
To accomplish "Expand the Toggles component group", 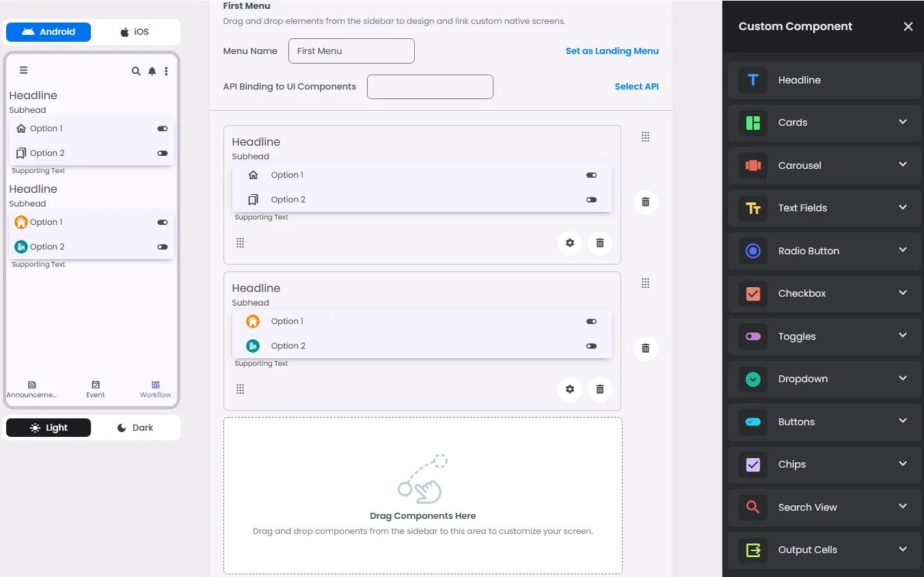I will click(824, 336).
